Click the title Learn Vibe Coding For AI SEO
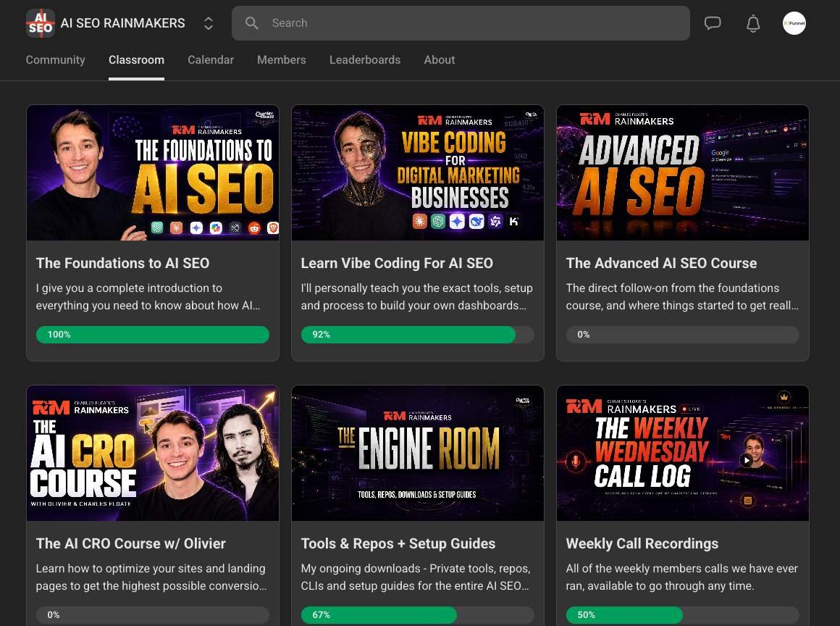Viewport: 840px width, 626px height. (x=397, y=263)
